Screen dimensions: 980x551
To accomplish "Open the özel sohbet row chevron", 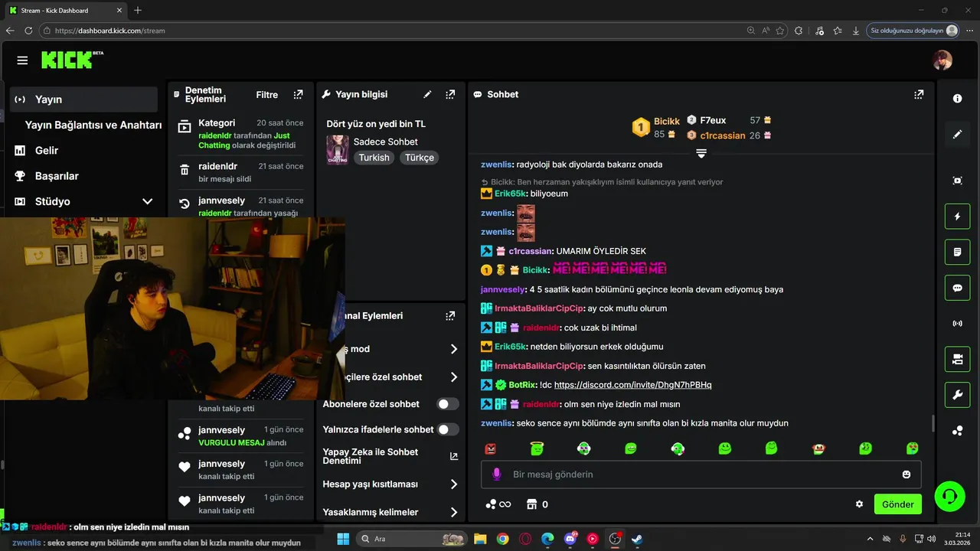I will point(453,377).
